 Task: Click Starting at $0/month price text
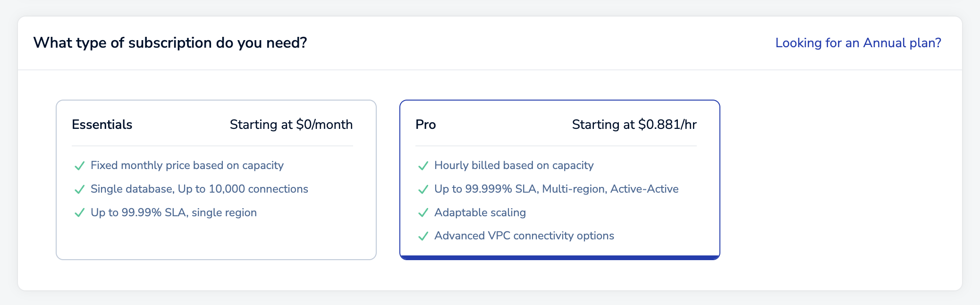(x=291, y=125)
